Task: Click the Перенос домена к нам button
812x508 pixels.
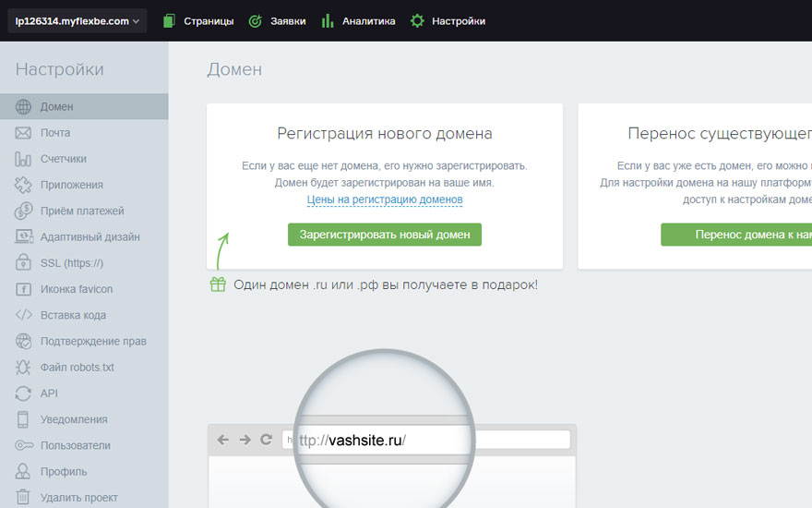Action: click(736, 235)
